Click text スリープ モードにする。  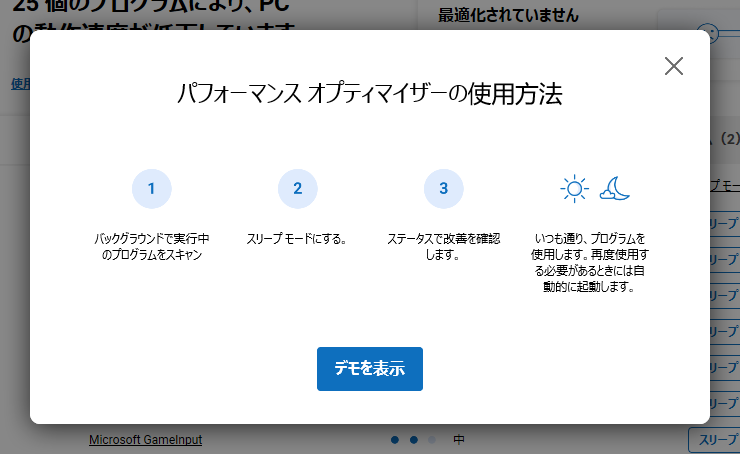pyautogui.click(x=297, y=239)
